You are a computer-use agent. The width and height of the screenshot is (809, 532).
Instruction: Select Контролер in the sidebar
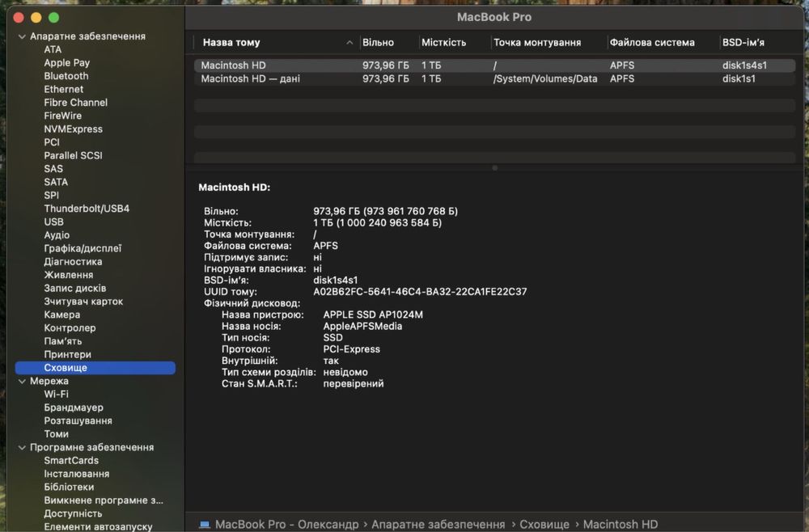pos(70,328)
